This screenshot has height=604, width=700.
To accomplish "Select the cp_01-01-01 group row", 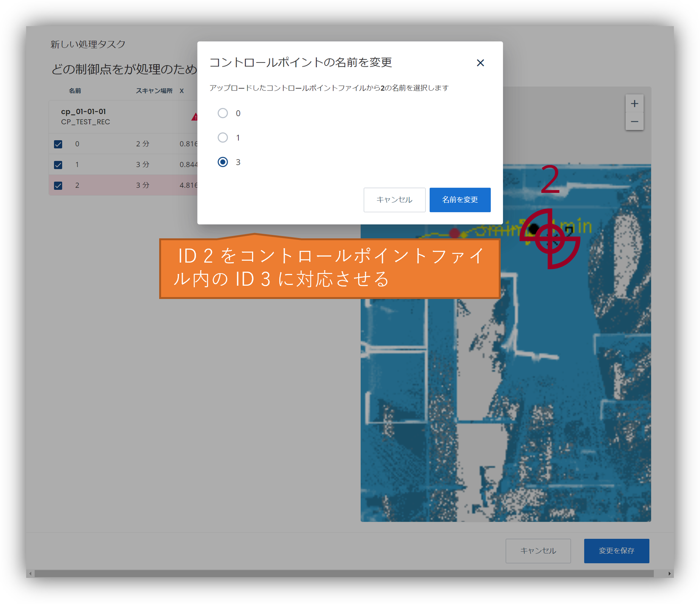I will tap(123, 117).
